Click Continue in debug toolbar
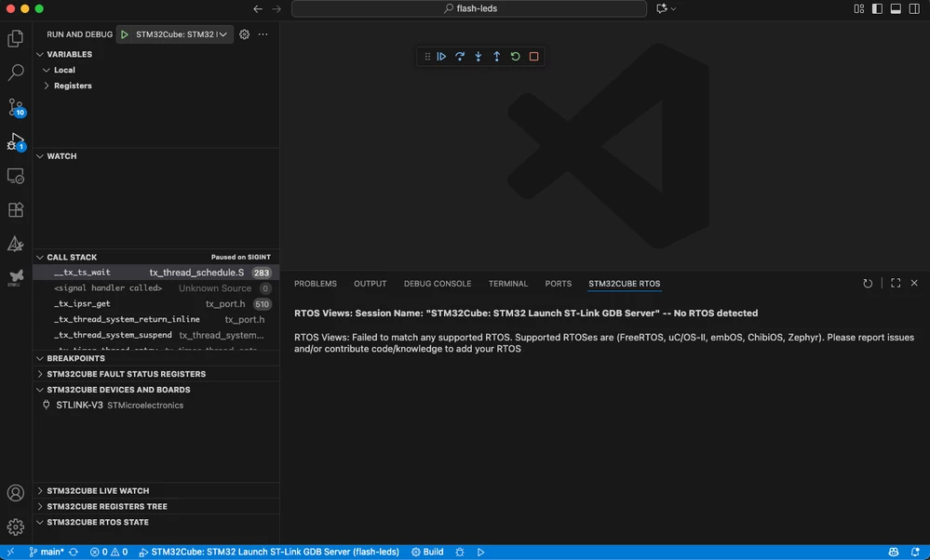This screenshot has height=560, width=930. tap(441, 57)
